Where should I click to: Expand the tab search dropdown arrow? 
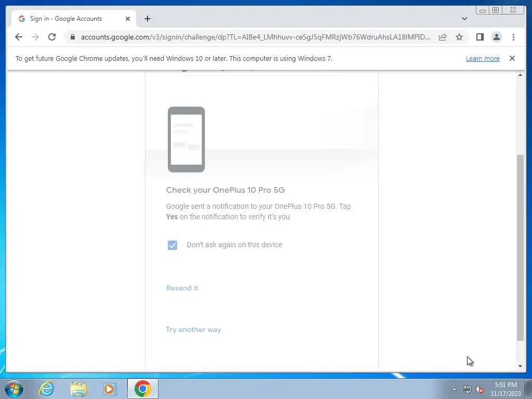[x=464, y=19]
